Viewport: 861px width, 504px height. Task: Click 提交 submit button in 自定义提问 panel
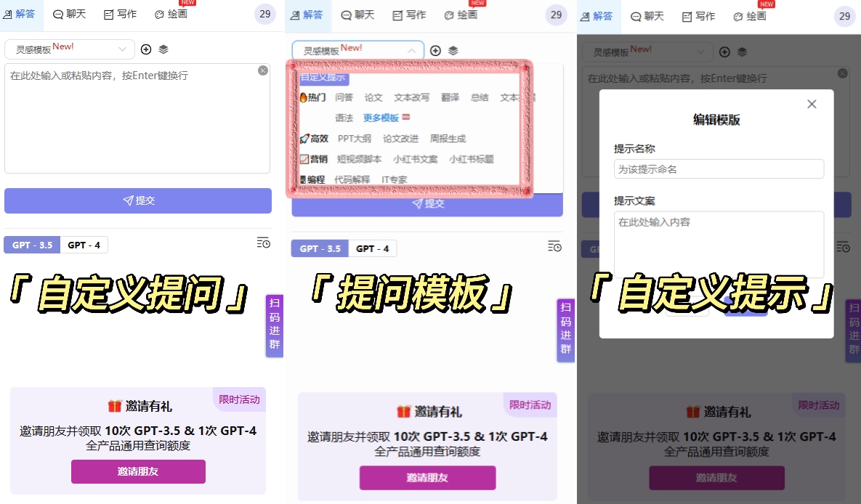point(138,200)
